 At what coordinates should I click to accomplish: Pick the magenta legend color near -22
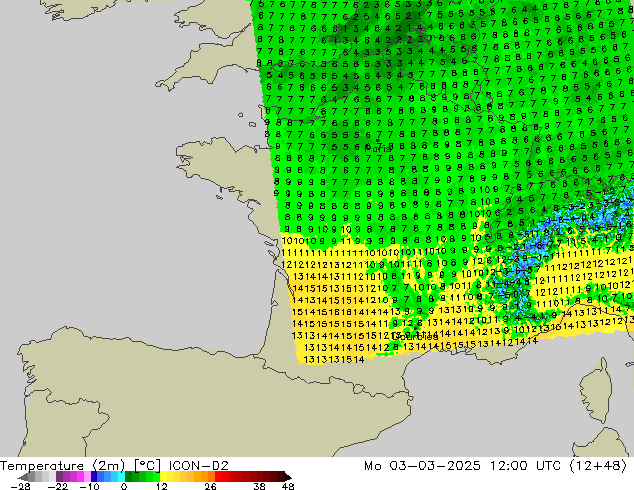click(80, 477)
